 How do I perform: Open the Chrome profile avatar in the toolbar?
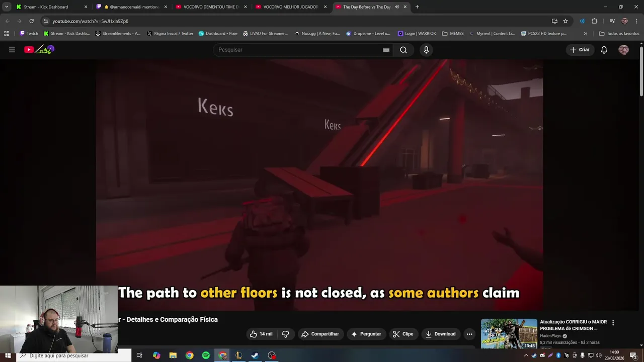[x=624, y=21]
